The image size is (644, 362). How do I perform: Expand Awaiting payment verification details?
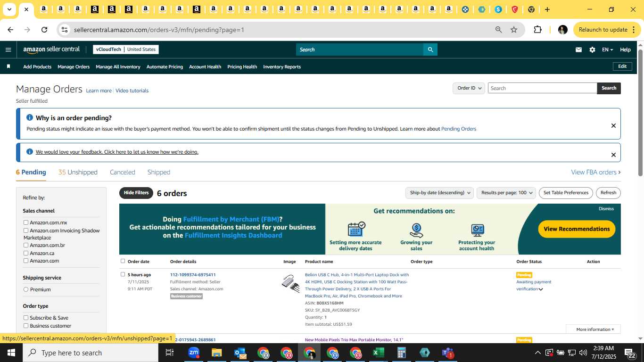(x=541, y=289)
